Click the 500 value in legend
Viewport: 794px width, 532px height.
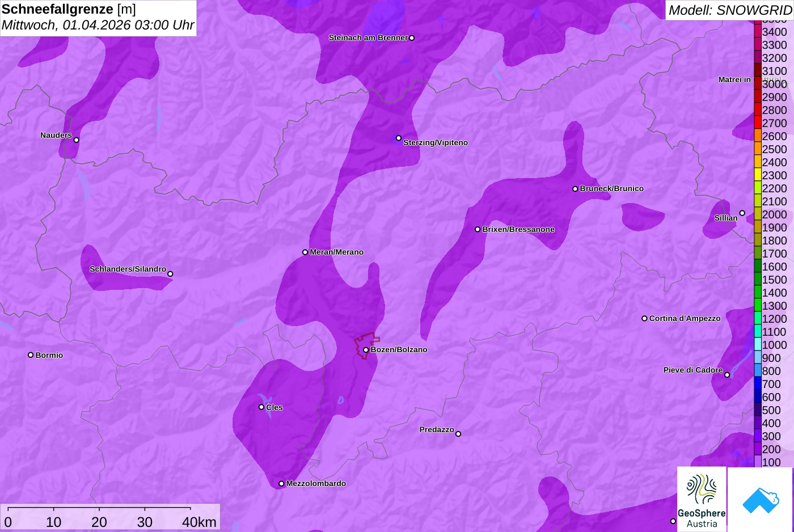pos(771,410)
